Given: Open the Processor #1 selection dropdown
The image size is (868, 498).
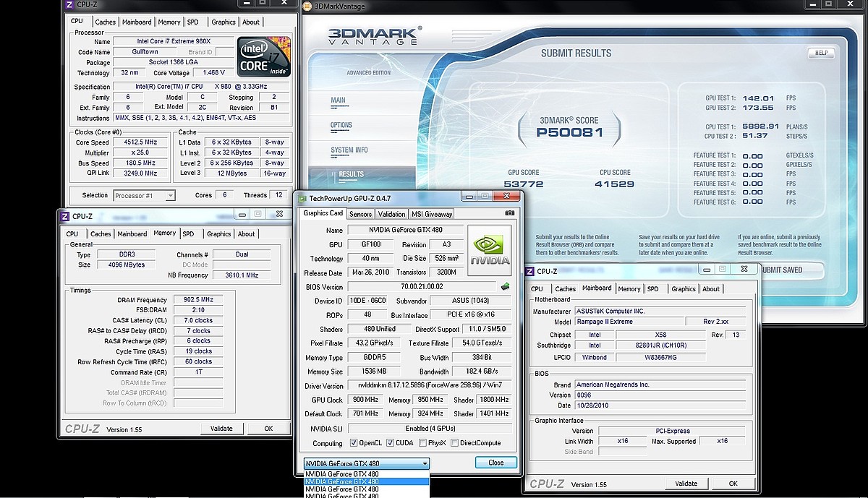Looking at the screenshot, I should pyautogui.click(x=144, y=195).
